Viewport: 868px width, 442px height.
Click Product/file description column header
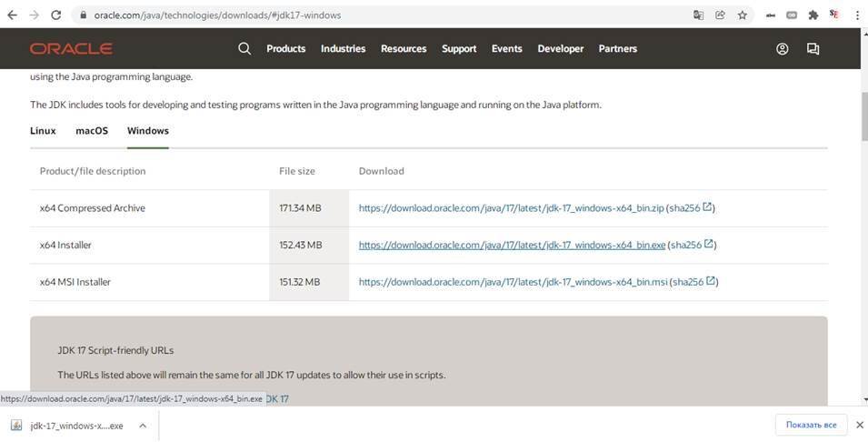[93, 171]
